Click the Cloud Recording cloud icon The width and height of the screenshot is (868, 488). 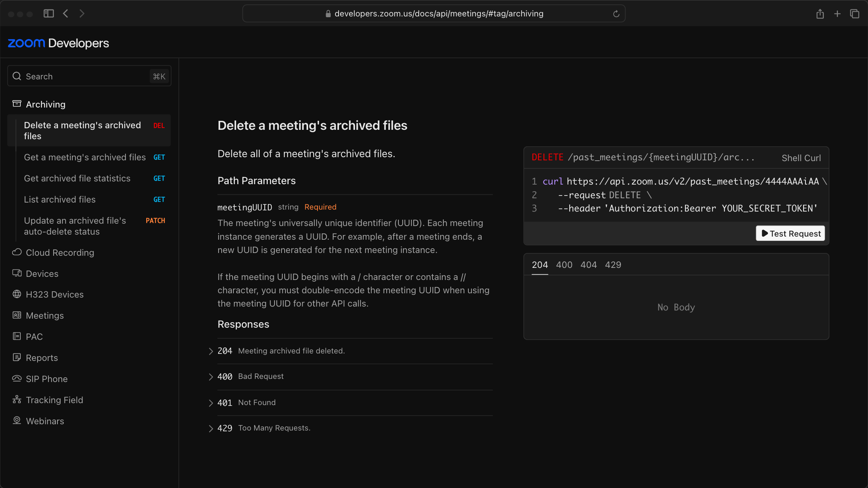pyautogui.click(x=17, y=252)
